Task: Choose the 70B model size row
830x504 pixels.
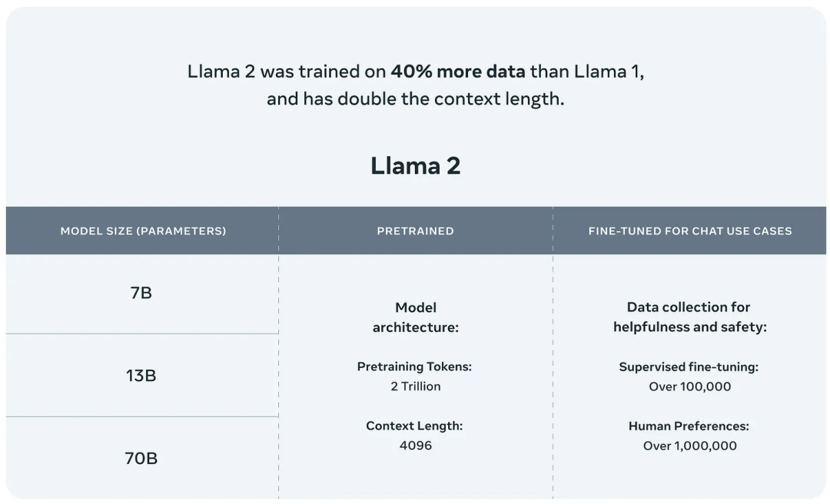Action: coord(141,459)
